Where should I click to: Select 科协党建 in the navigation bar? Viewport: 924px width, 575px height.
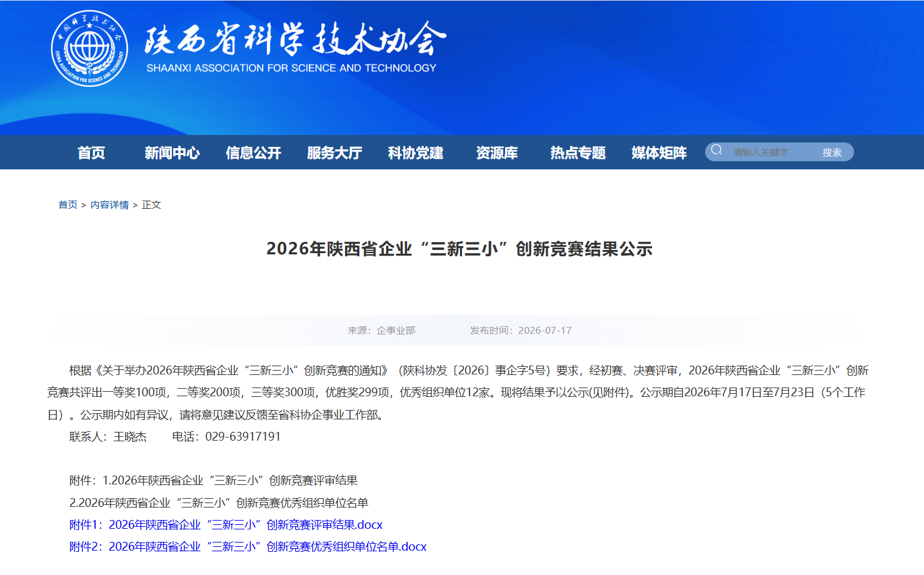pyautogui.click(x=416, y=152)
